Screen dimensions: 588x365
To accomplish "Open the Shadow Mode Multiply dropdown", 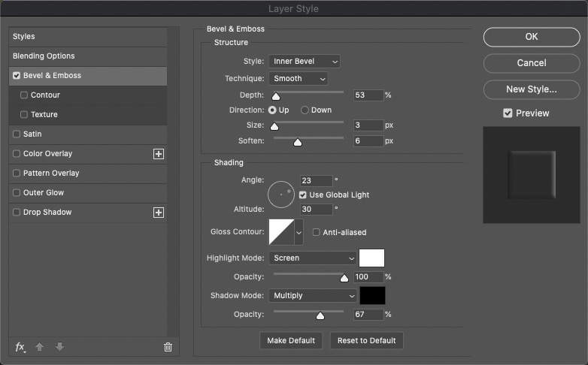I will tap(313, 296).
